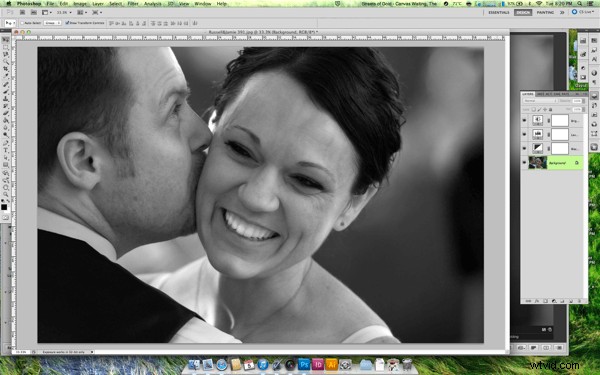The height and width of the screenshot is (375, 600).
Task: Open the Window menu
Action: [203, 4]
